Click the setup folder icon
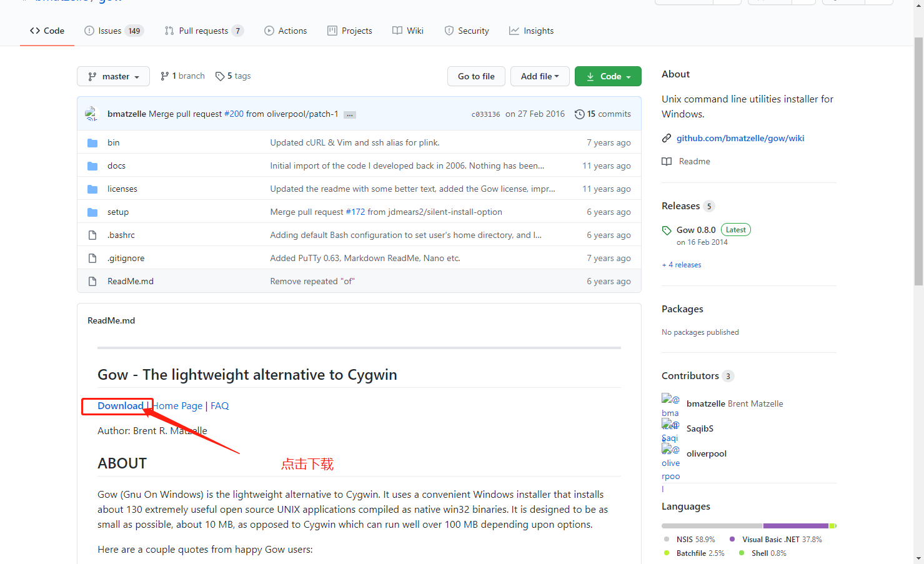The image size is (924, 564). [x=92, y=212]
